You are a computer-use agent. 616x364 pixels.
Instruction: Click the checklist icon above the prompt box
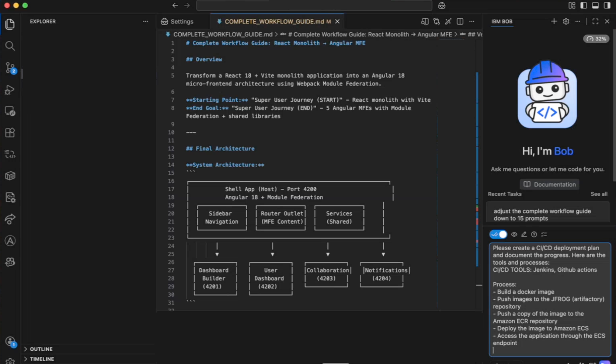pyautogui.click(x=544, y=234)
